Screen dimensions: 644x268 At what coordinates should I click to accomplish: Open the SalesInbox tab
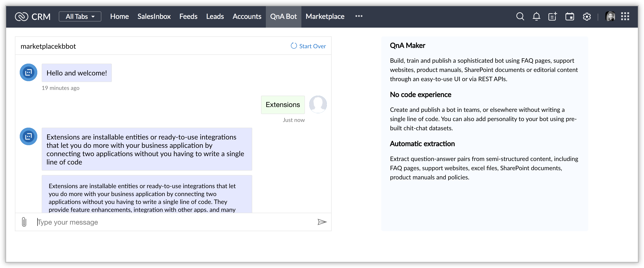154,16
